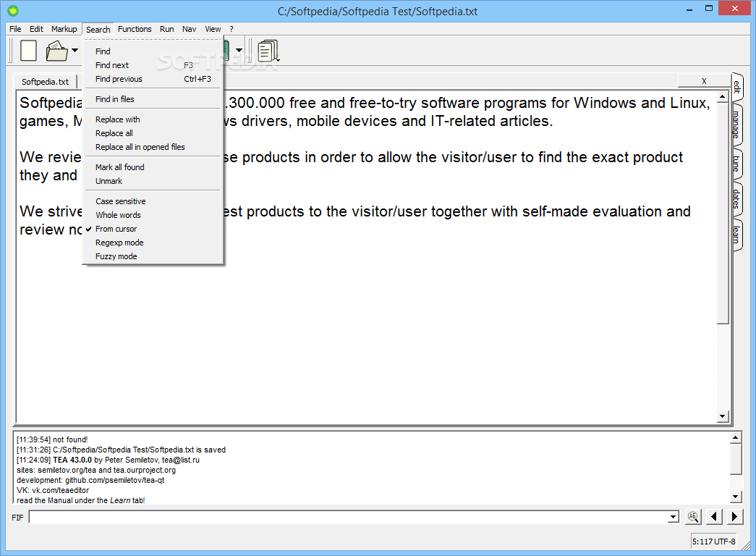The width and height of the screenshot is (756, 556).
Task: Click the text 'IT-related articles' in editor
Action: tap(489, 121)
